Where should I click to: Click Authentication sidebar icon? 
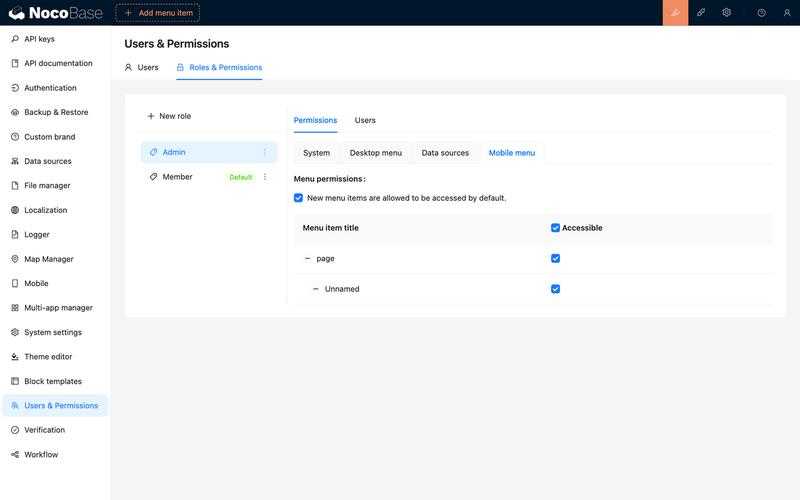pos(15,88)
